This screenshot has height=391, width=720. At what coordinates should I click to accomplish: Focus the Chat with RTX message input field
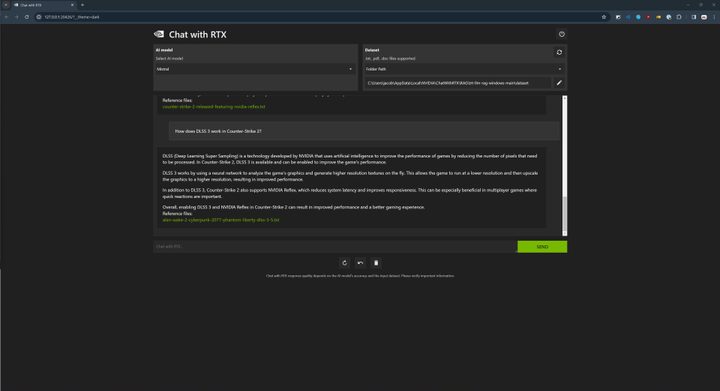tap(335, 247)
